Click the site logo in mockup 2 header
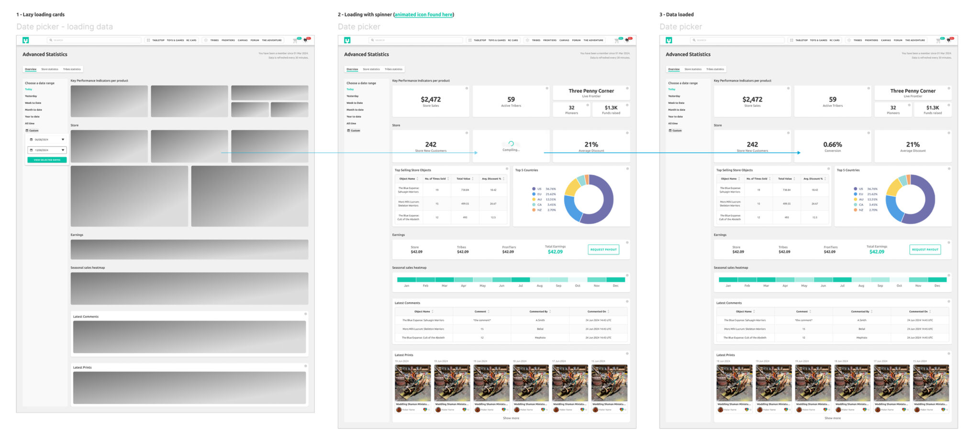 click(x=347, y=40)
